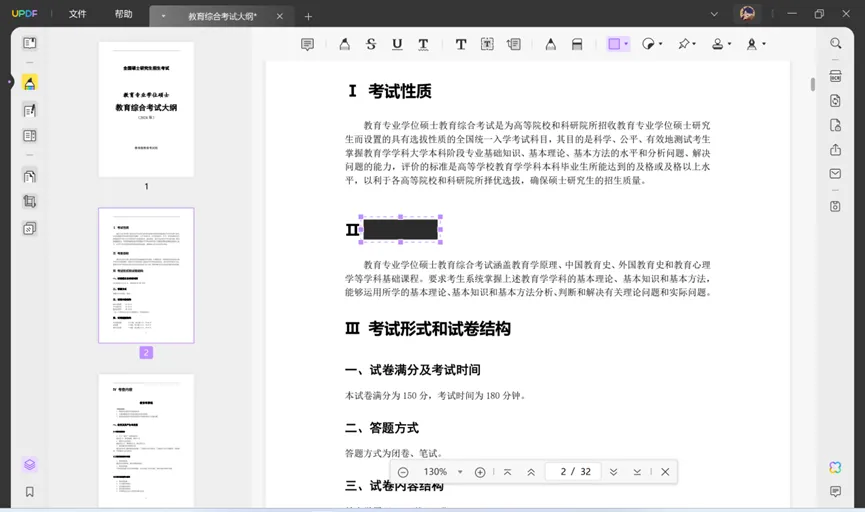Go to the next page

coord(613,472)
